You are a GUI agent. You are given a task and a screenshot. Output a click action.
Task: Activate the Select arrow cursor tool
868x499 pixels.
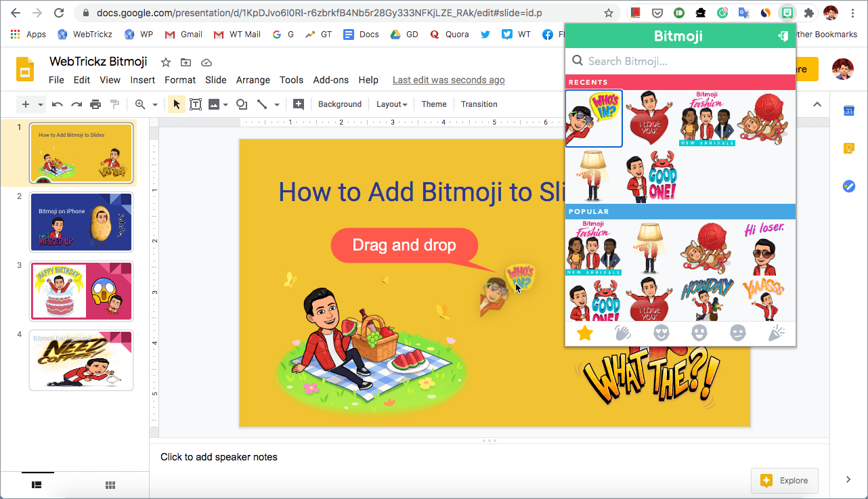(x=177, y=104)
